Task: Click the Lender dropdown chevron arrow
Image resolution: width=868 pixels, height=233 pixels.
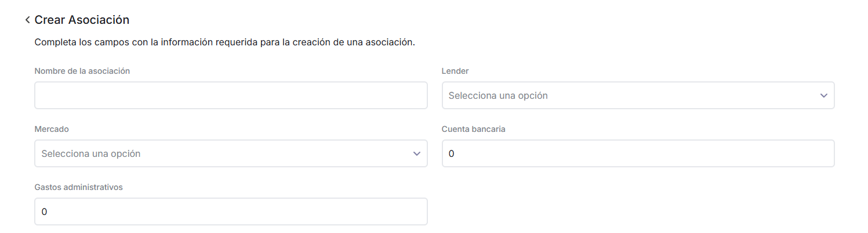Action: click(823, 95)
